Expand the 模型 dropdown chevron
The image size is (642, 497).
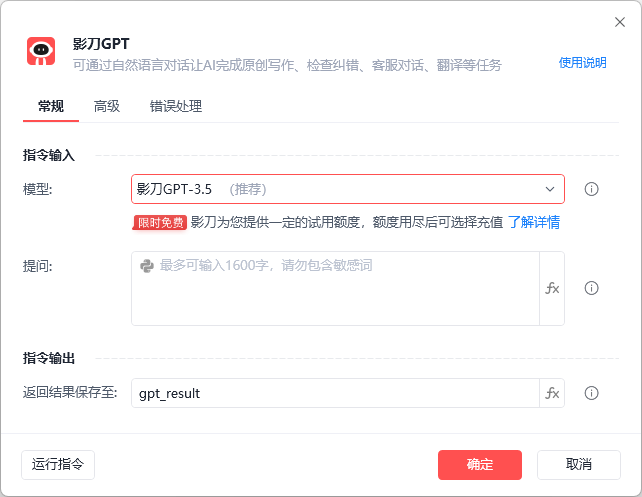click(x=550, y=189)
